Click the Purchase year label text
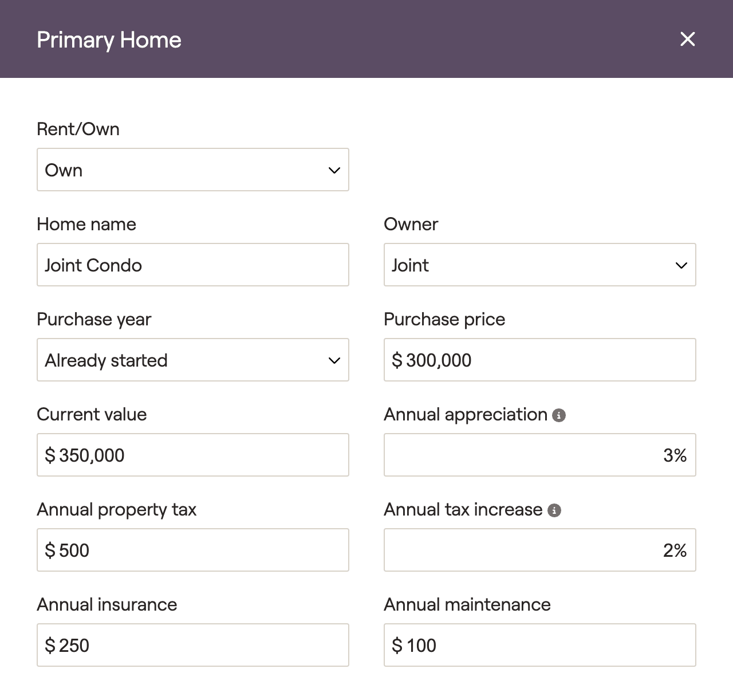 coord(94,320)
